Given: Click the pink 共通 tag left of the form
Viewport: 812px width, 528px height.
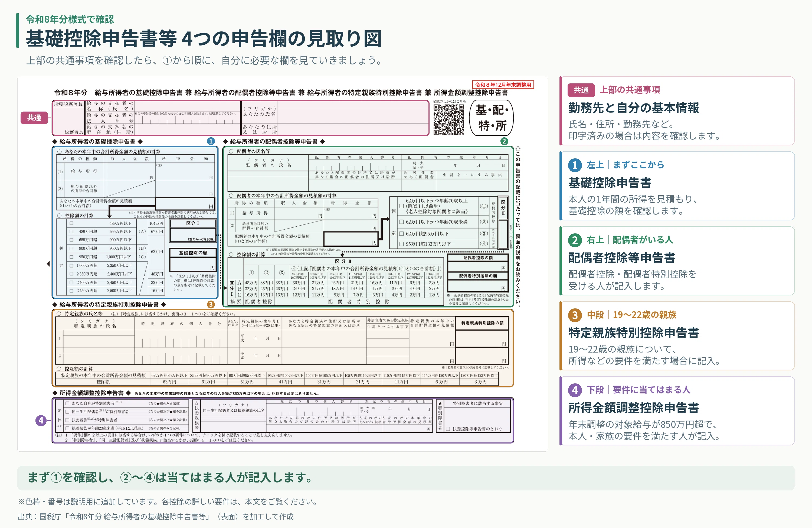Looking at the screenshot, I should coord(34,118).
